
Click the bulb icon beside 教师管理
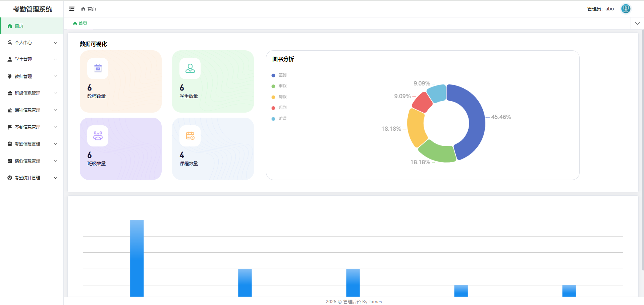pos(10,76)
